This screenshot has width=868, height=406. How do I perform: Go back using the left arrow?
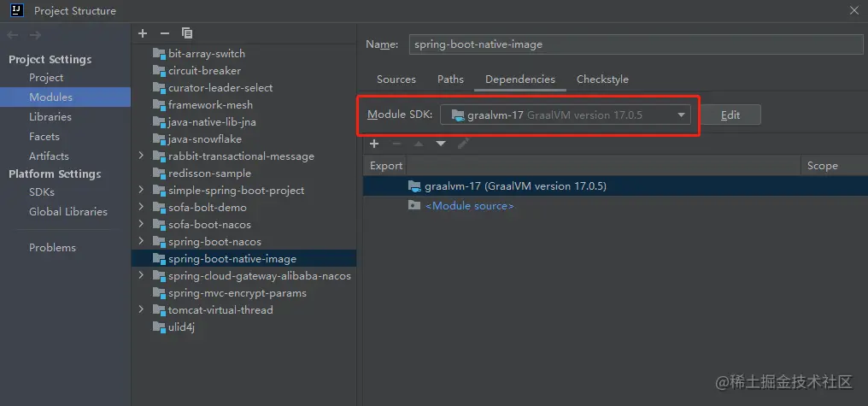(x=13, y=35)
